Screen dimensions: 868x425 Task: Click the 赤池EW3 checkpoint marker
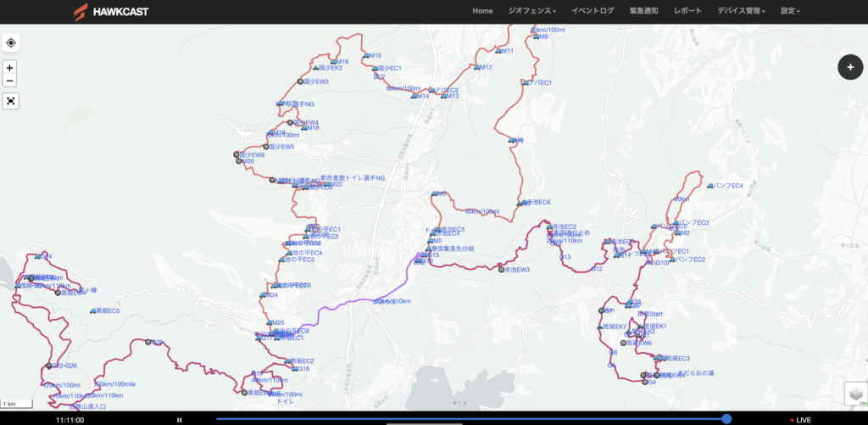[x=501, y=270]
